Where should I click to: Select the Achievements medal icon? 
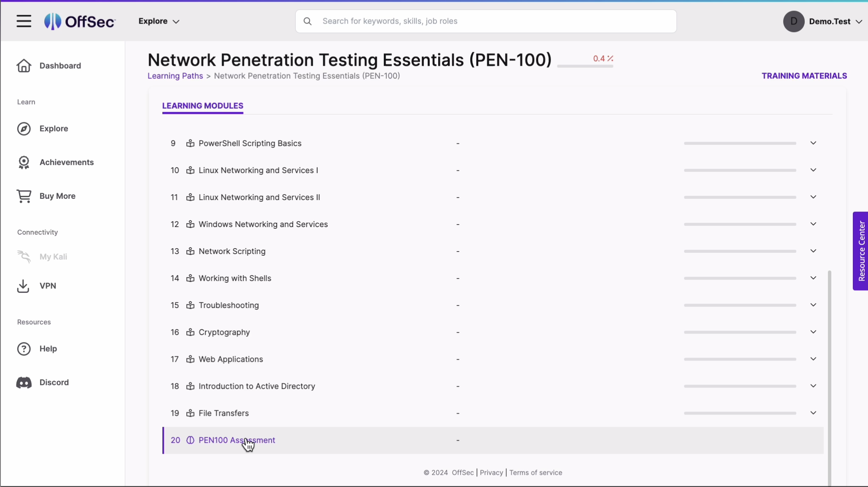point(24,162)
